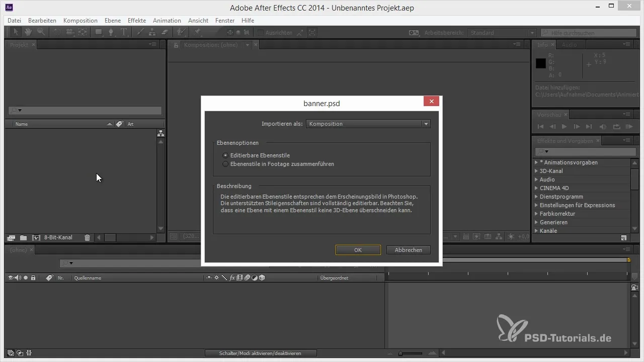644x362 pixels.
Task: Click Abbrechen to cancel the import
Action: click(x=408, y=250)
